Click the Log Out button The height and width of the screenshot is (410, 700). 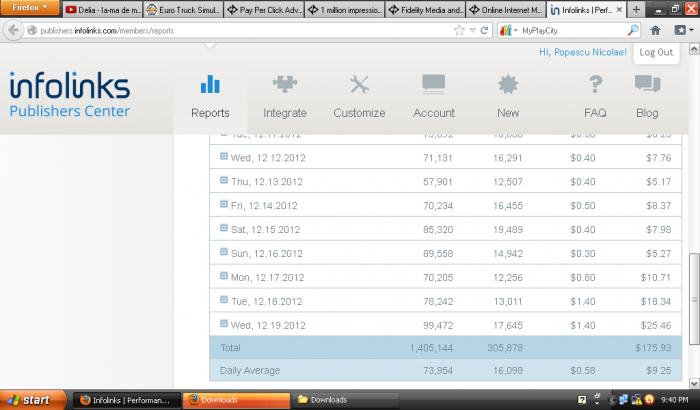click(x=656, y=52)
